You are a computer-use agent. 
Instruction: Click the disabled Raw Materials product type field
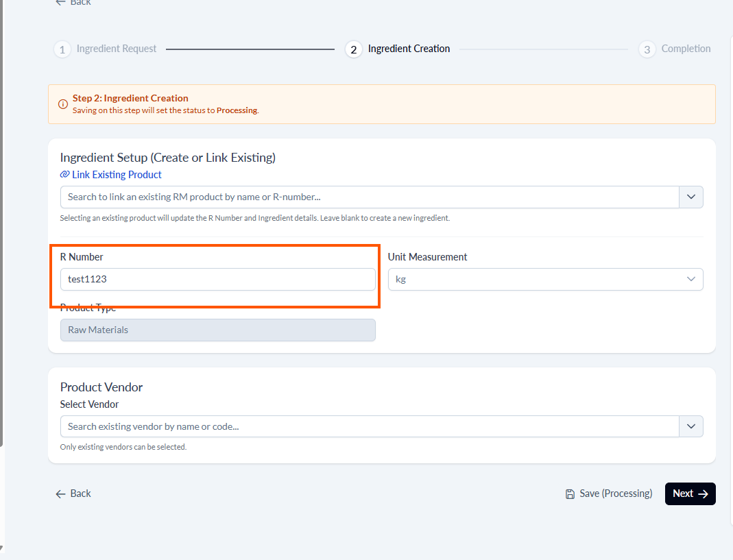pos(218,330)
